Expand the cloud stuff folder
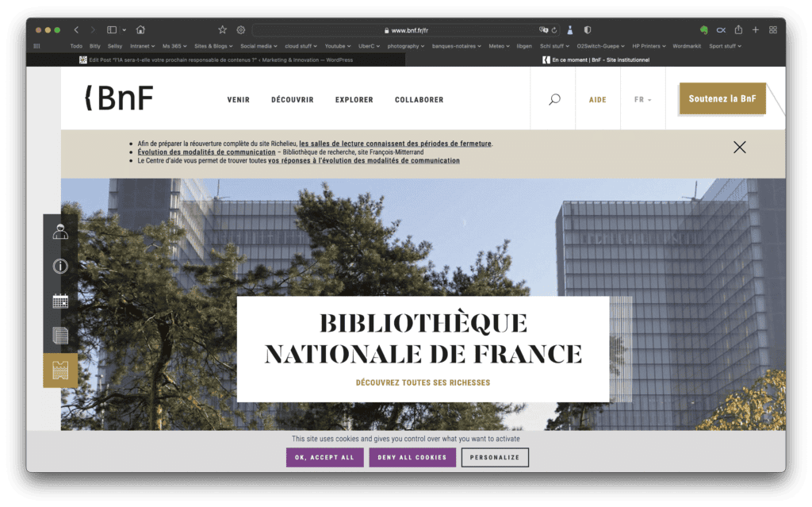Image resolution: width=812 pixels, height=507 pixels. [x=301, y=46]
